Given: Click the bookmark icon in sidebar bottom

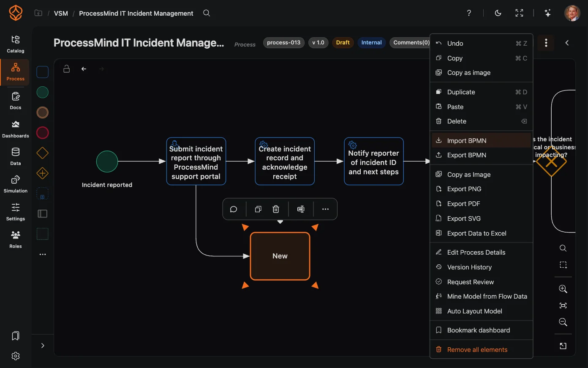Looking at the screenshot, I should point(16,336).
